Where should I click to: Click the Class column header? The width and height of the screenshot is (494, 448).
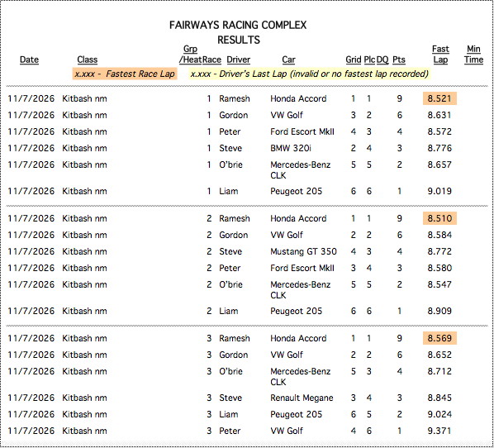[x=88, y=60]
